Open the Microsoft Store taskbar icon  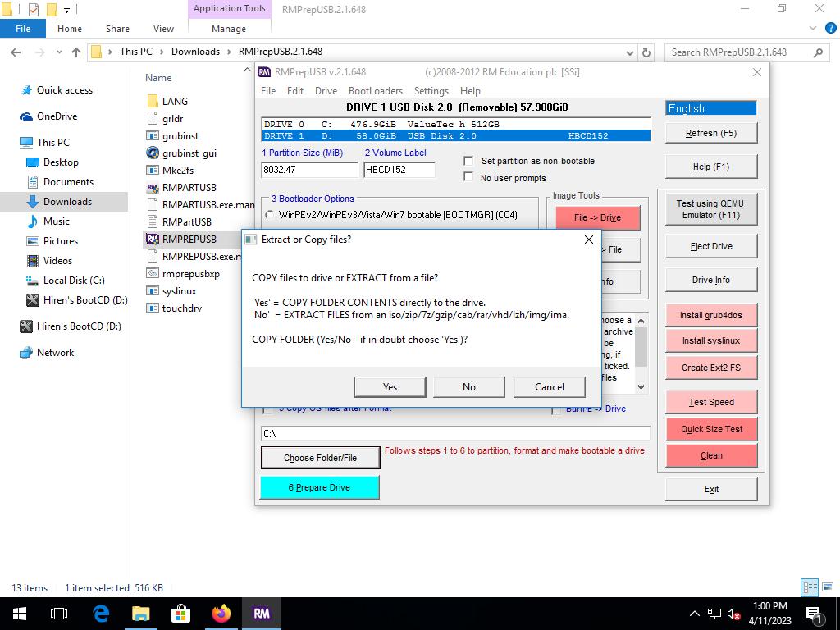[180, 613]
